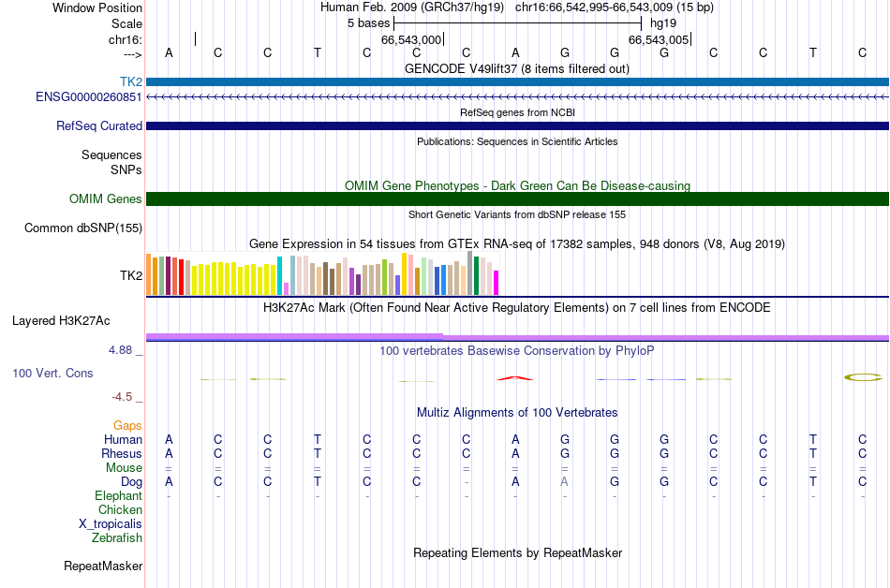890x588 pixels.
Task: Select the Chicken species label
Action: (x=120, y=509)
